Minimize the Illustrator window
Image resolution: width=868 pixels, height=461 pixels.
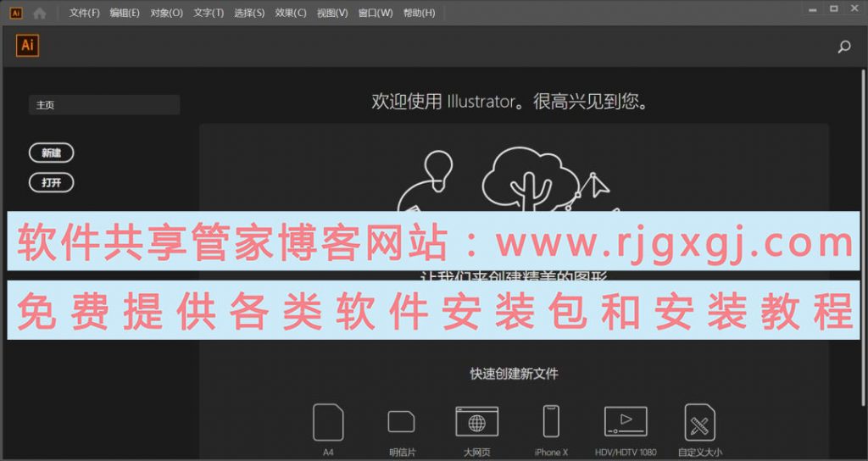click(813, 8)
